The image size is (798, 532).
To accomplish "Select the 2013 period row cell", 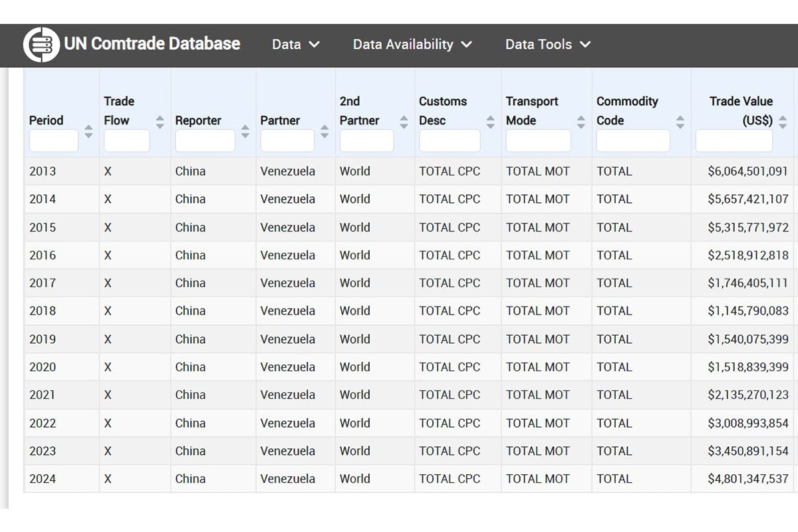I will tap(43, 171).
